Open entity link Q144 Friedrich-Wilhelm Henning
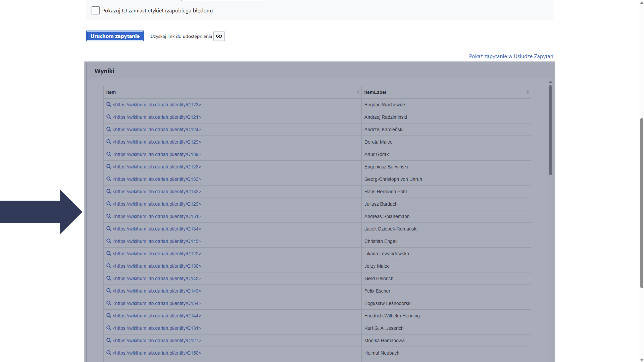644x362 pixels. coord(157,315)
